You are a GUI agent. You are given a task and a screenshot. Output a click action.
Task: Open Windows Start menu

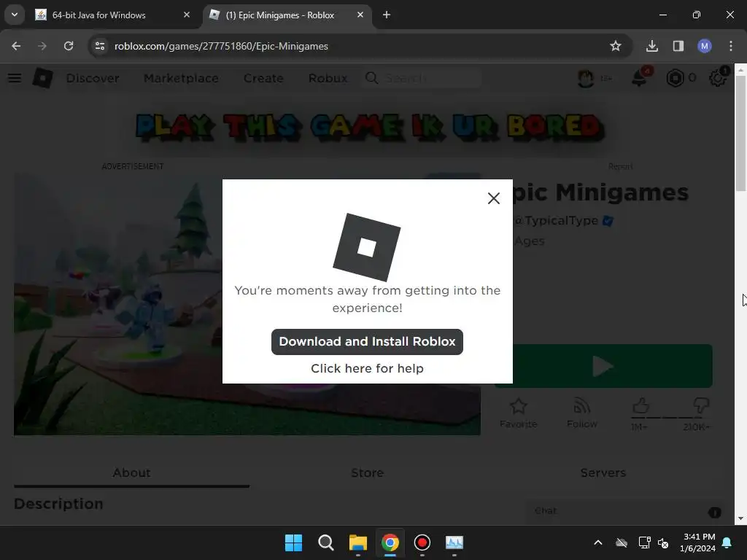click(293, 542)
